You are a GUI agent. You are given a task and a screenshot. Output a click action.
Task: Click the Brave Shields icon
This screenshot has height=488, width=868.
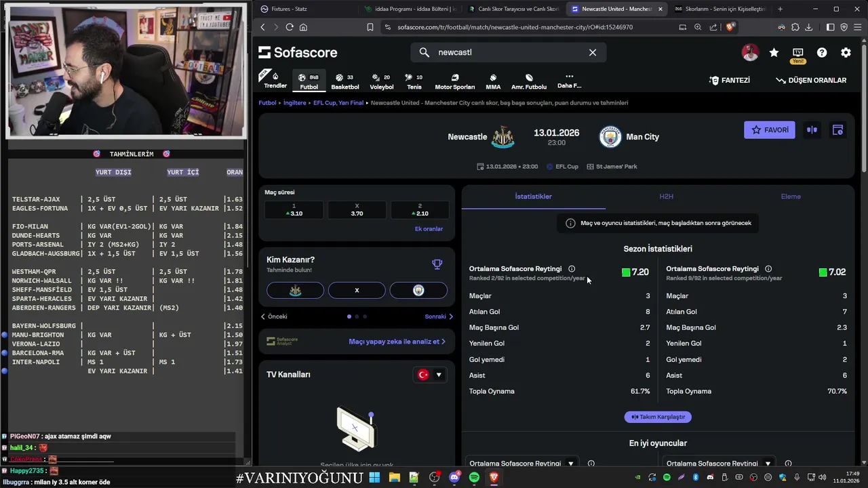(730, 27)
